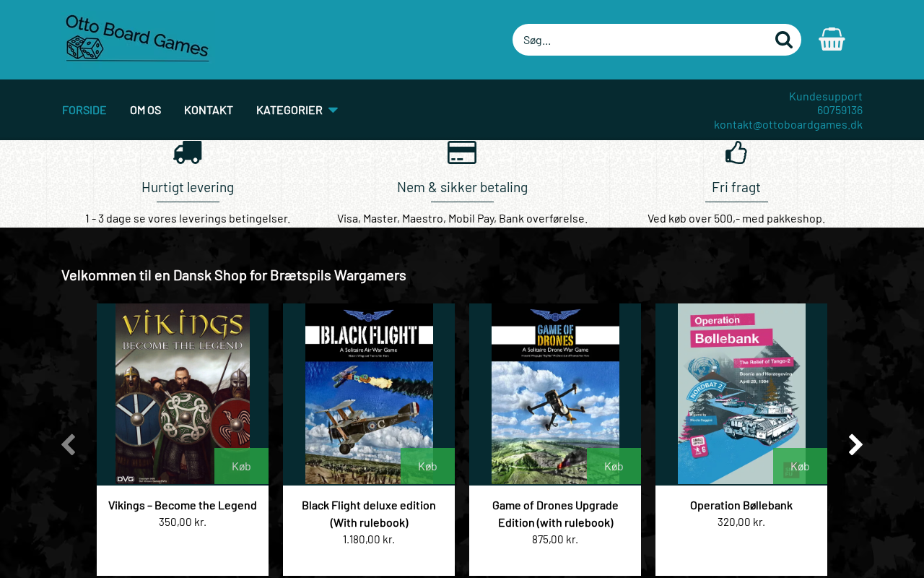The image size is (924, 578).
Task: Click the Ved køb over 500,- text
Action: tap(736, 218)
